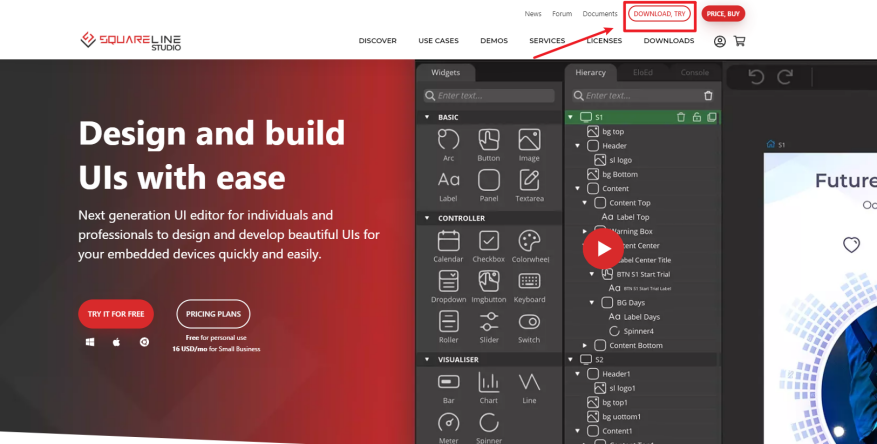Collapse the Header1 tree node

[x=578, y=374]
